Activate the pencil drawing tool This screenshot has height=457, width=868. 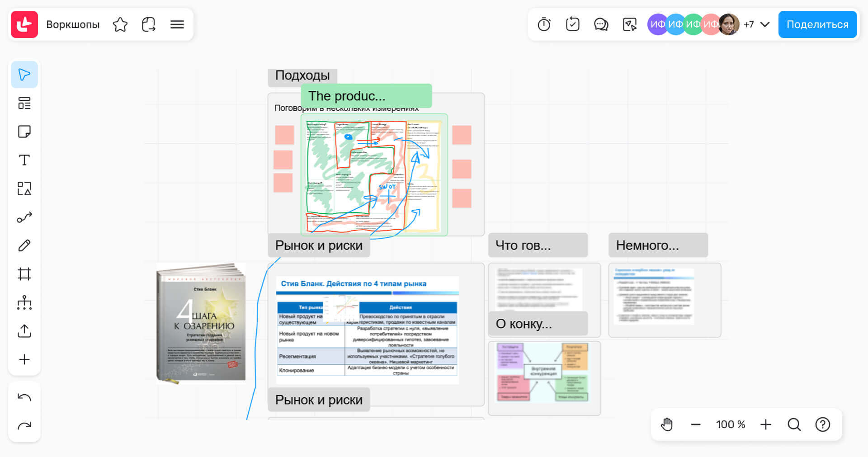(24, 245)
